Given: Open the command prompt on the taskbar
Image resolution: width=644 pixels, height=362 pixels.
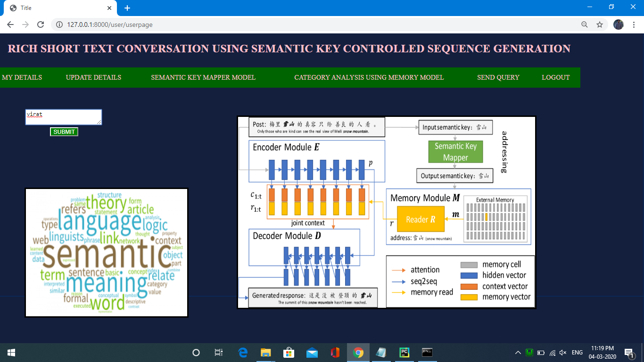Looking at the screenshot, I should tap(427, 353).
